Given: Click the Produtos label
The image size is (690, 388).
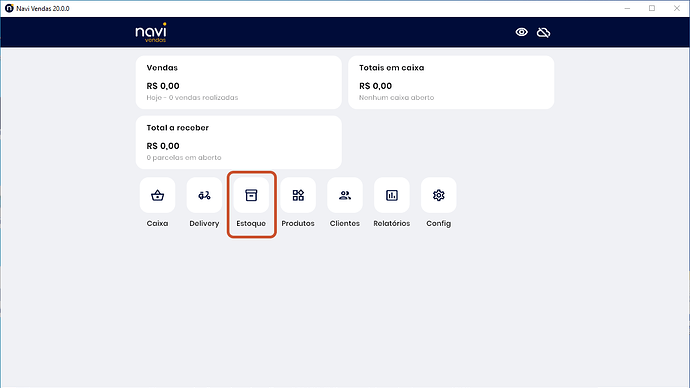Looking at the screenshot, I should pyautogui.click(x=298, y=223).
